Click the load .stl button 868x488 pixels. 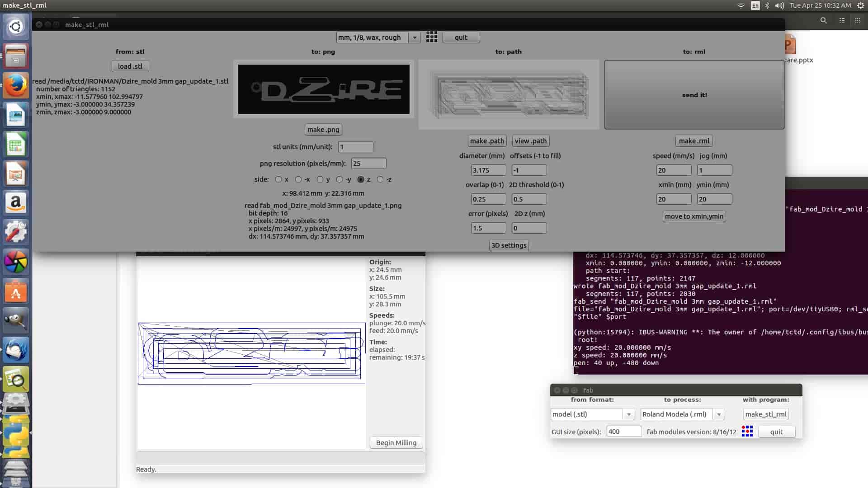pos(130,66)
